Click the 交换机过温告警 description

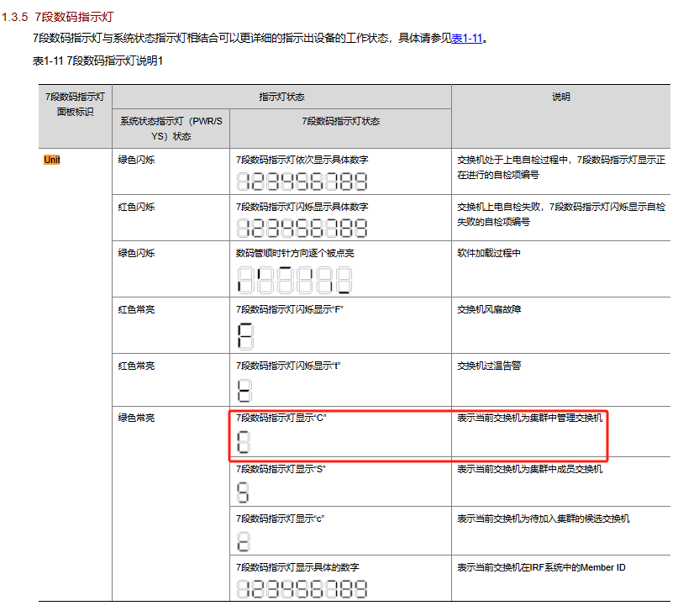point(489,366)
